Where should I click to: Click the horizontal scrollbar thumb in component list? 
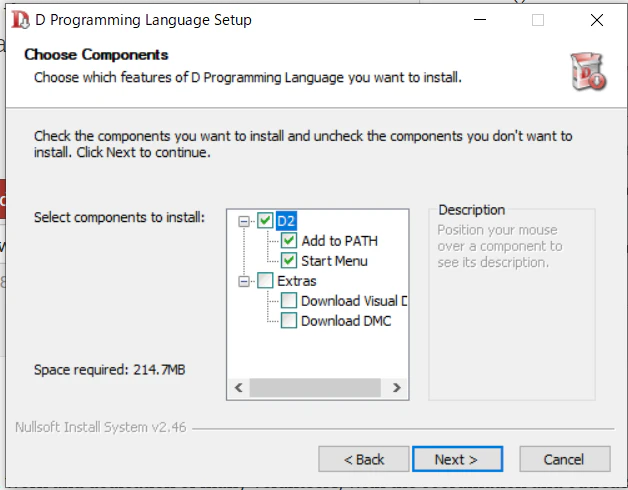[315, 387]
